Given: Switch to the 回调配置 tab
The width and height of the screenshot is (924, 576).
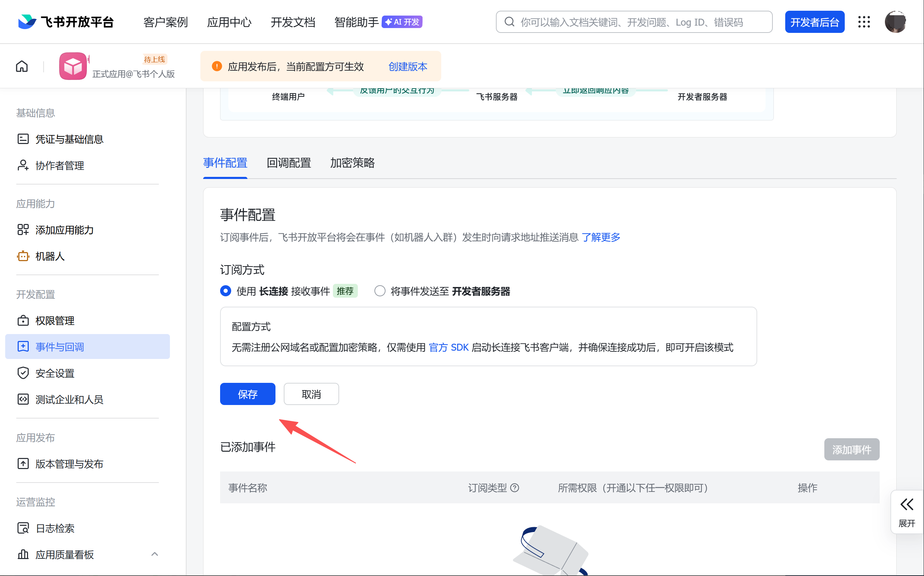Looking at the screenshot, I should (289, 163).
